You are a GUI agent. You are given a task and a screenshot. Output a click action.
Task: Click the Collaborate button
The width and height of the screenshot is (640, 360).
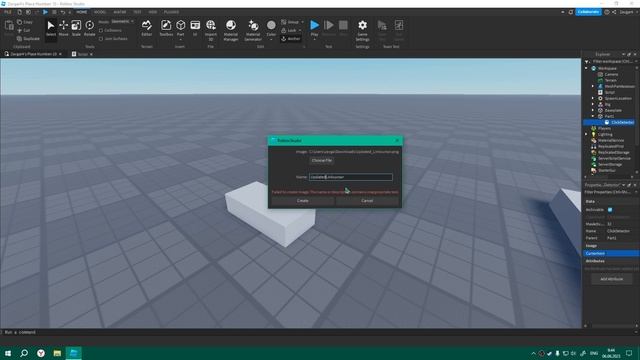(x=588, y=12)
